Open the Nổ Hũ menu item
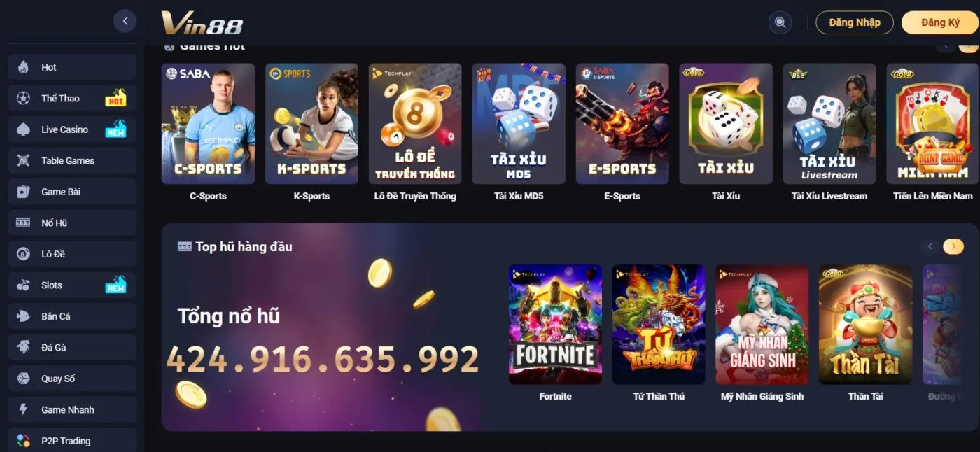This screenshot has height=452, width=980. coord(72,223)
